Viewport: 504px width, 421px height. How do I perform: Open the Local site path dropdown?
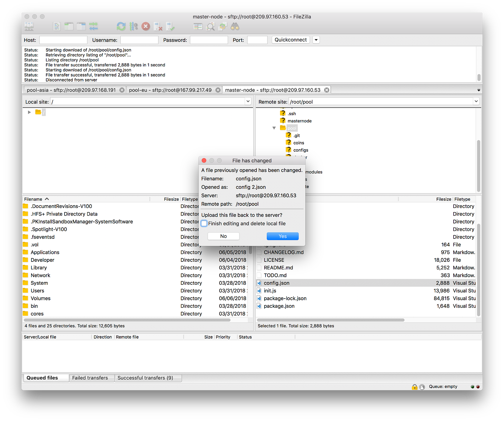tap(248, 101)
